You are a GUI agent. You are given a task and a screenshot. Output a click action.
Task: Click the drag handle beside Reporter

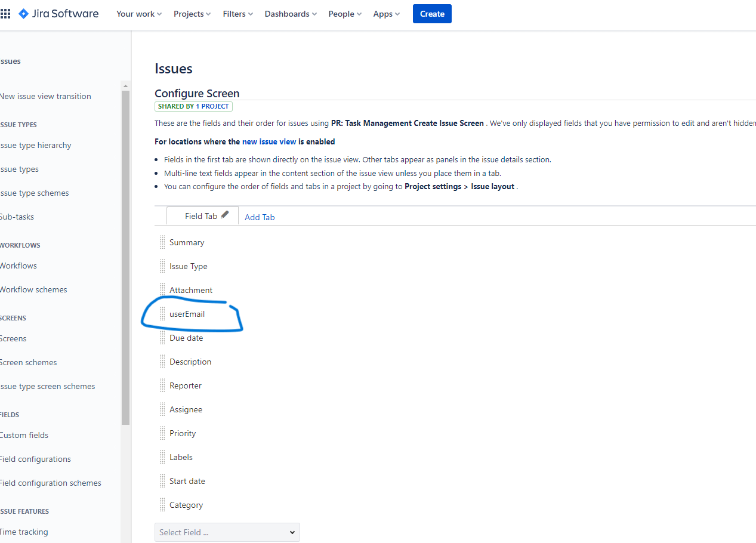click(x=162, y=385)
